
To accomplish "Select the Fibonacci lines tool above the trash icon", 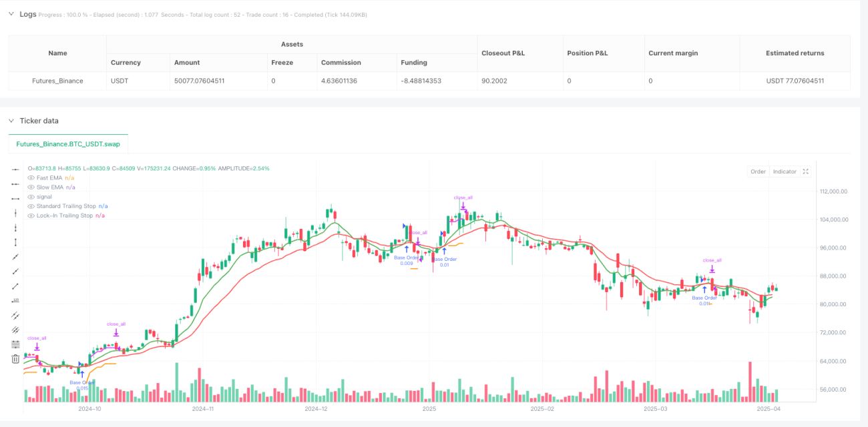I will (x=16, y=344).
